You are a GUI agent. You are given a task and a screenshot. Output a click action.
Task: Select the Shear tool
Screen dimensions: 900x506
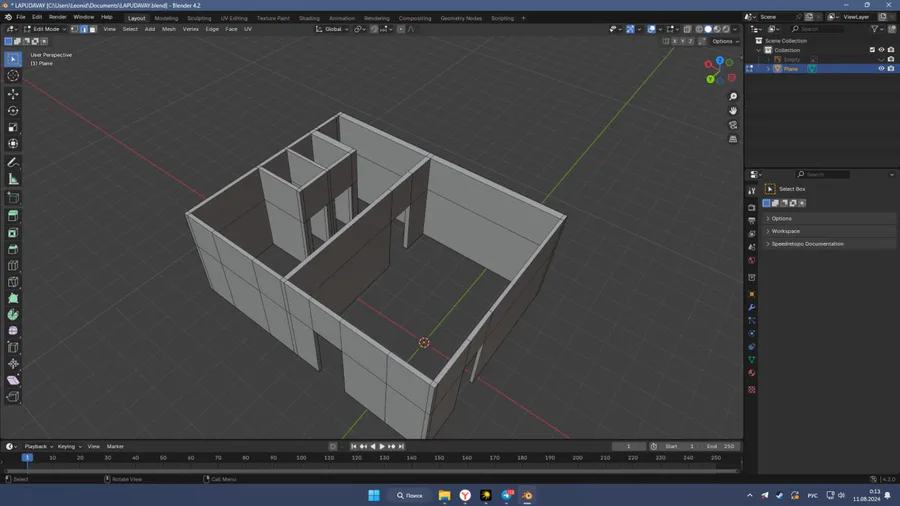coord(13,380)
